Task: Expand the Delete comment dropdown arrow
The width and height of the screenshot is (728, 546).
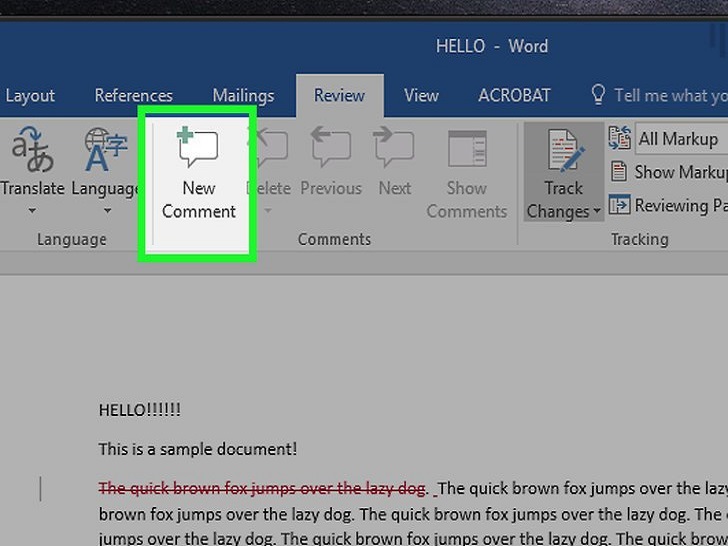Action: pyautogui.click(x=268, y=210)
